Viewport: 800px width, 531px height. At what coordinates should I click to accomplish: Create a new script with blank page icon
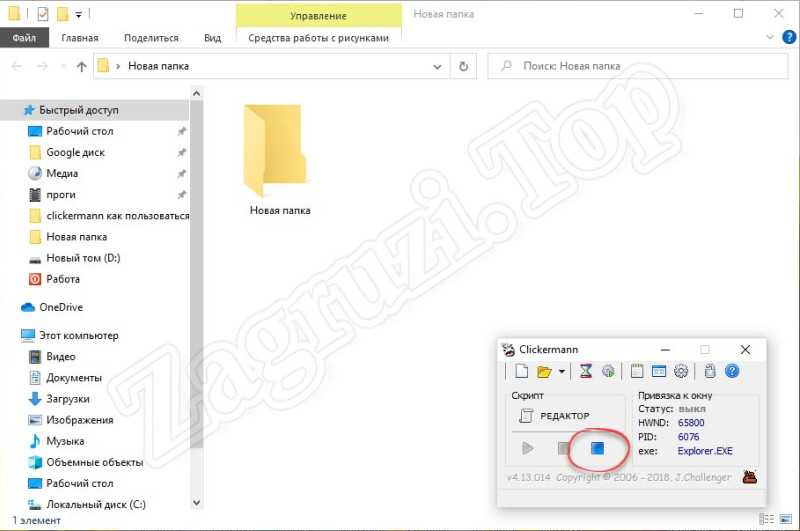[521, 371]
